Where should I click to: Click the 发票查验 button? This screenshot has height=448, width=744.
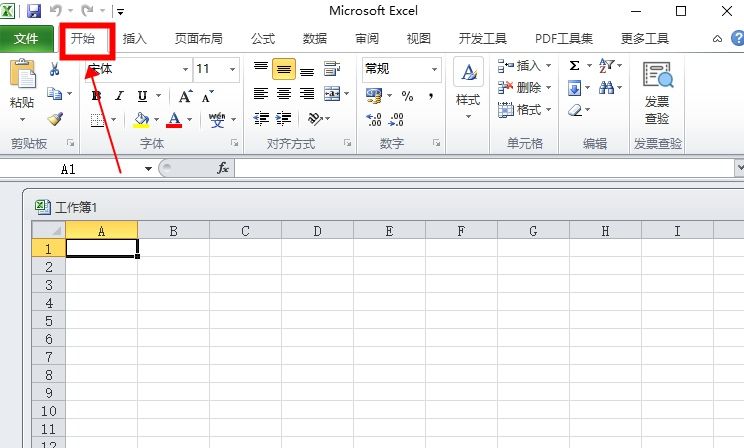(658, 93)
